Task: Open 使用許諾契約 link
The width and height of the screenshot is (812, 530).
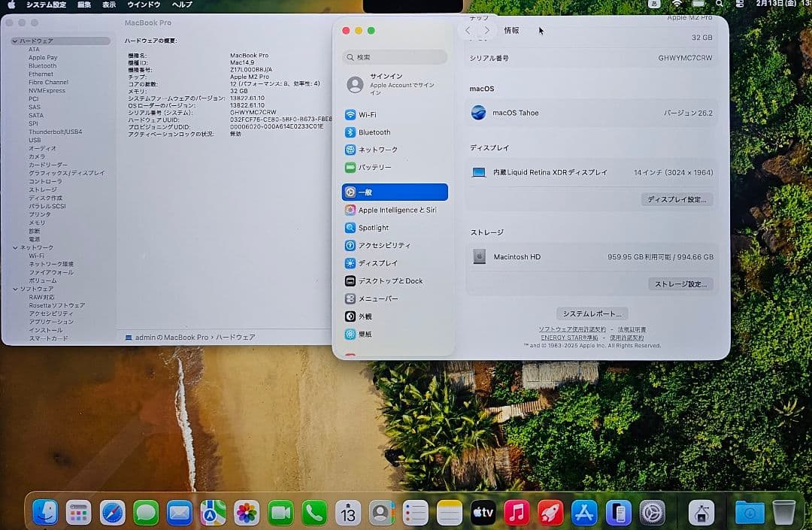Action: click(x=626, y=338)
